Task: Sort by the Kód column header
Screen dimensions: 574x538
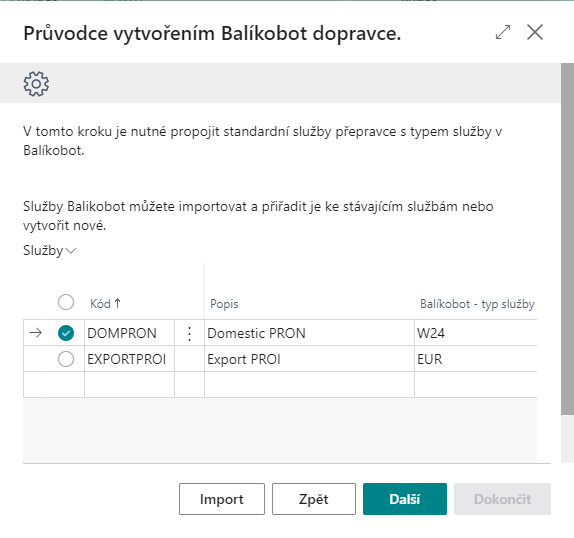Action: (105, 303)
